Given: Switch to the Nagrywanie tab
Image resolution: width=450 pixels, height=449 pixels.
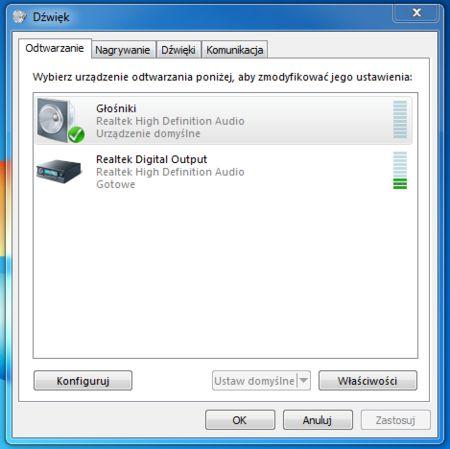Looking at the screenshot, I should (x=123, y=50).
